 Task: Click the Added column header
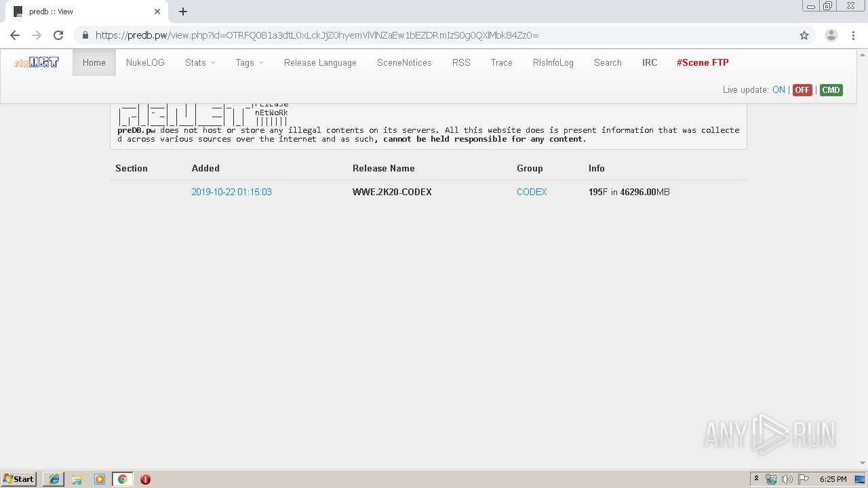click(x=205, y=168)
